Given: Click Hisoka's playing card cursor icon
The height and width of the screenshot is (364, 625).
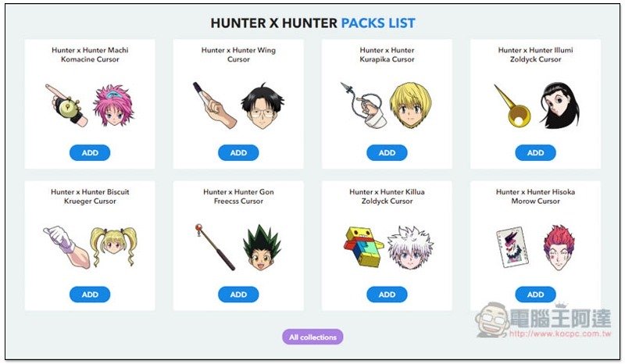Looking at the screenshot, I should pyautogui.click(x=512, y=247).
